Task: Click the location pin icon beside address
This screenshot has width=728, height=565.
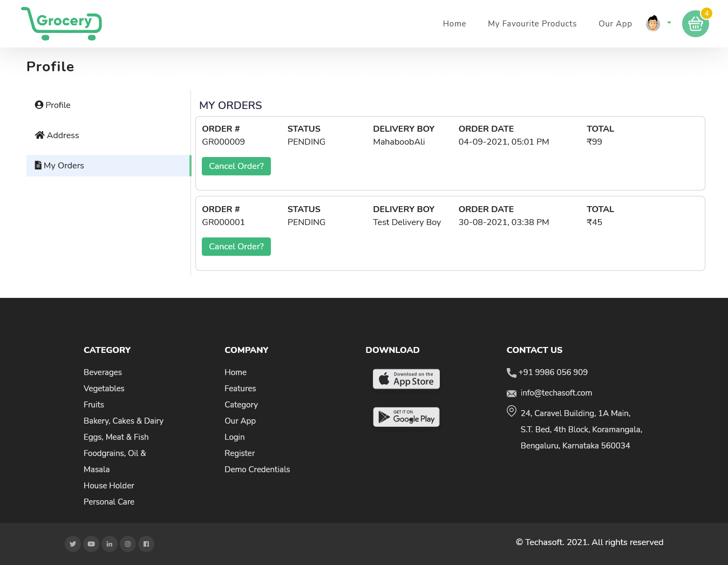Action: (512, 411)
